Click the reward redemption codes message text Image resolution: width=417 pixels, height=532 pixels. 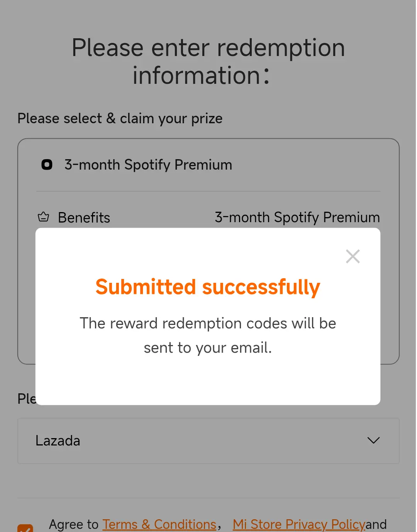(208, 335)
